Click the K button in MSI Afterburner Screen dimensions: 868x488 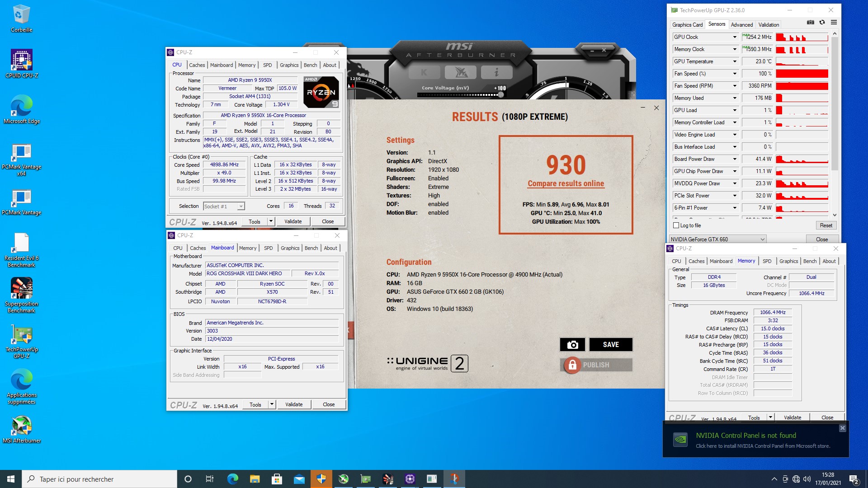(x=424, y=72)
